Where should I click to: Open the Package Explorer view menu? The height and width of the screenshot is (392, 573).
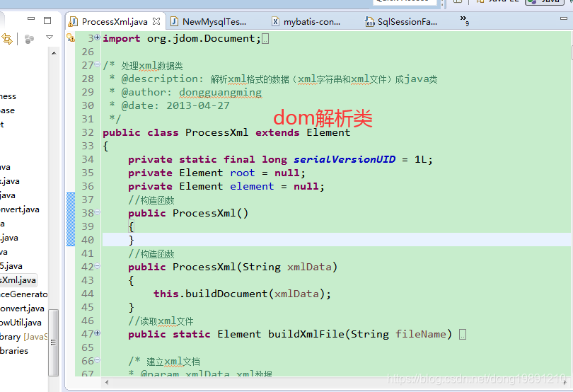click(x=50, y=37)
